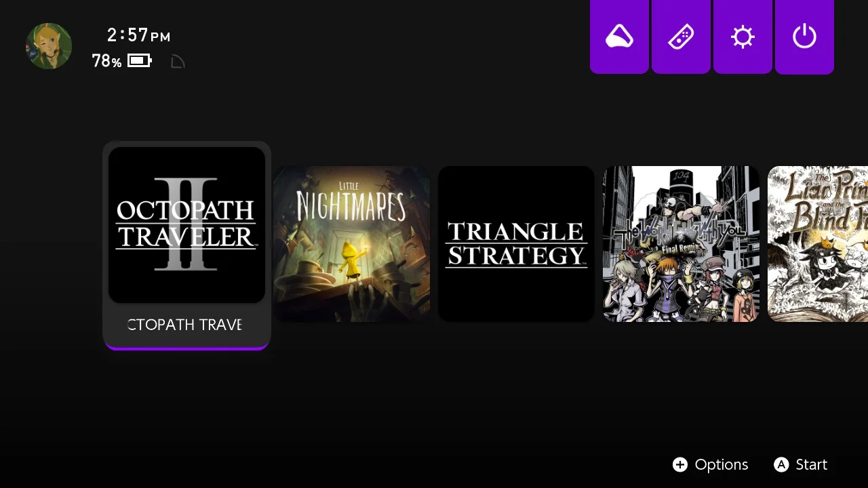Select the Octopath Traveler II game tile
The height and width of the screenshot is (488, 868).
pyautogui.click(x=186, y=225)
